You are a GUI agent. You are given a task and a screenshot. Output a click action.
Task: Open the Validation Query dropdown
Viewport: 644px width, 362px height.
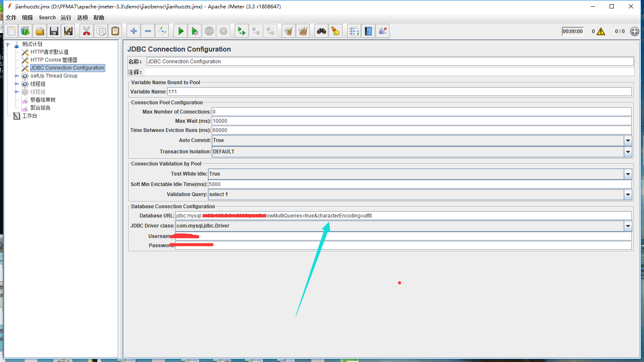(628, 194)
